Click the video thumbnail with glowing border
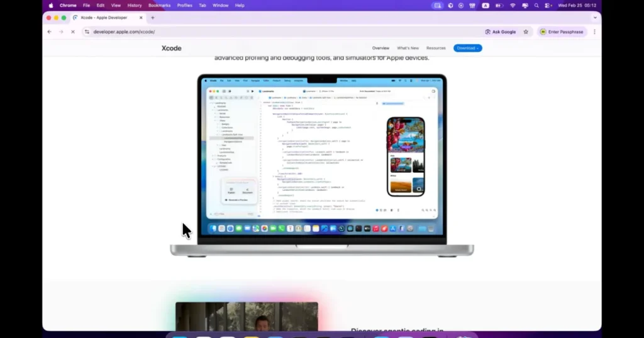The height and width of the screenshot is (338, 644). click(247, 316)
